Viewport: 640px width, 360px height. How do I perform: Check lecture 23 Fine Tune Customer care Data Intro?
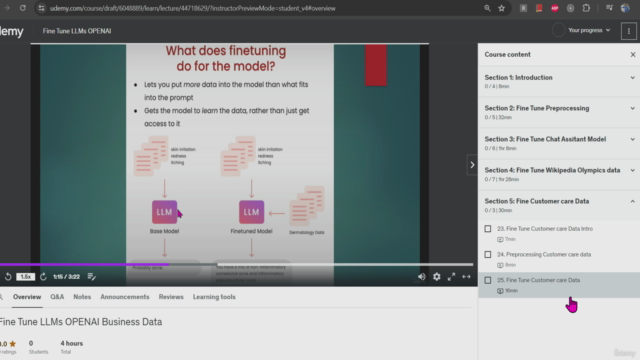pos(488,229)
